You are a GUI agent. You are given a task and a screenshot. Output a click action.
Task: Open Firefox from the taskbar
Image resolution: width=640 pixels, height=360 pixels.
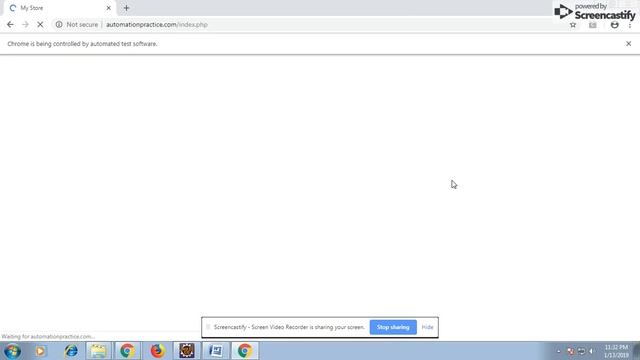tap(157, 351)
